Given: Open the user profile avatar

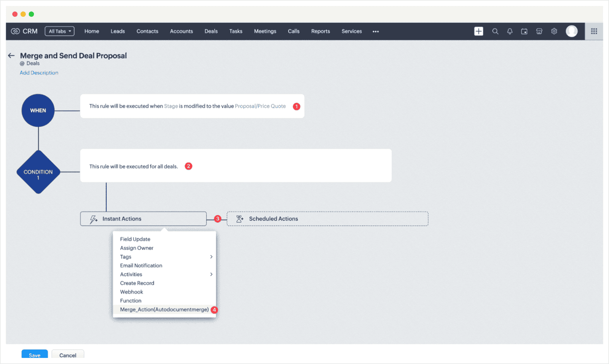Looking at the screenshot, I should (x=571, y=31).
